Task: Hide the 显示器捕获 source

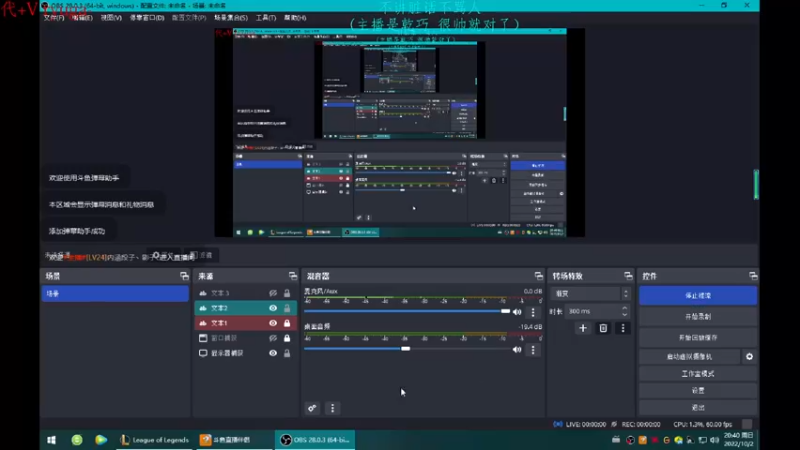Action: tap(273, 353)
